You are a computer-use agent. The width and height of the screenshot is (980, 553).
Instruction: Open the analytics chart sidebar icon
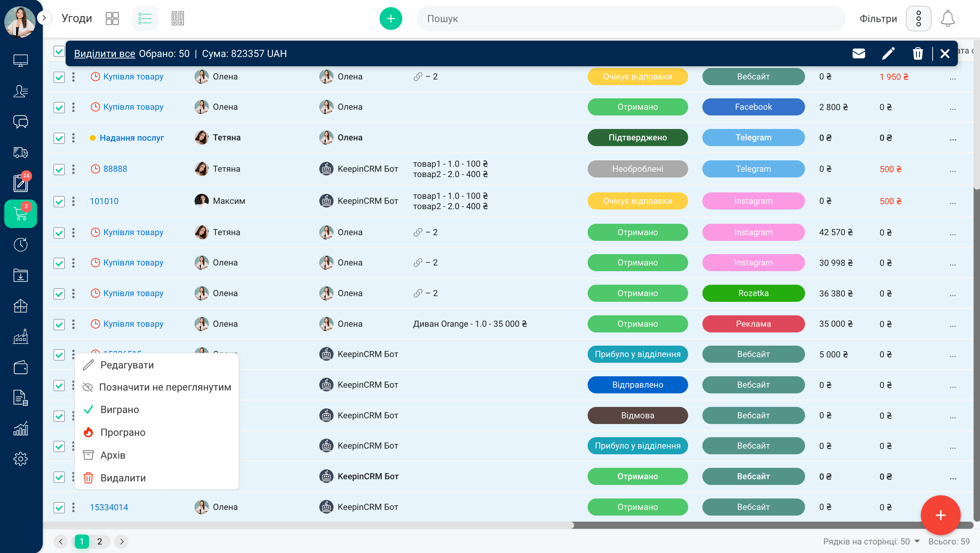coord(21,429)
